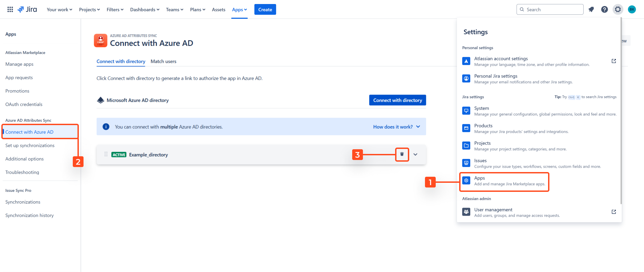The image size is (644, 272).
Task: Open the Dashboards dropdown
Action: [145, 9]
